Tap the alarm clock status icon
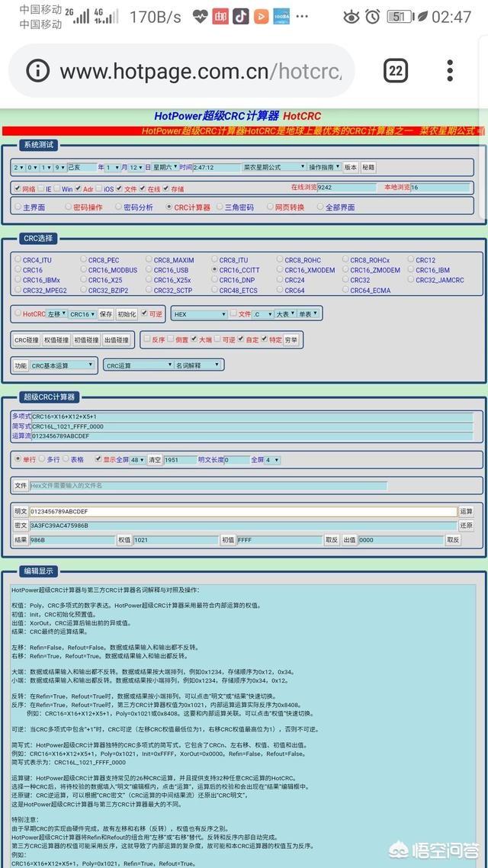 [x=373, y=17]
